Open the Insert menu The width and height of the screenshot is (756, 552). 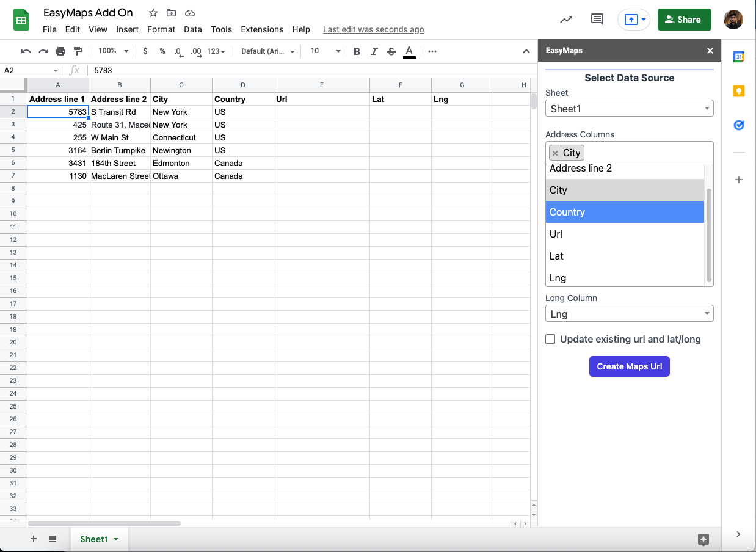pyautogui.click(x=128, y=29)
